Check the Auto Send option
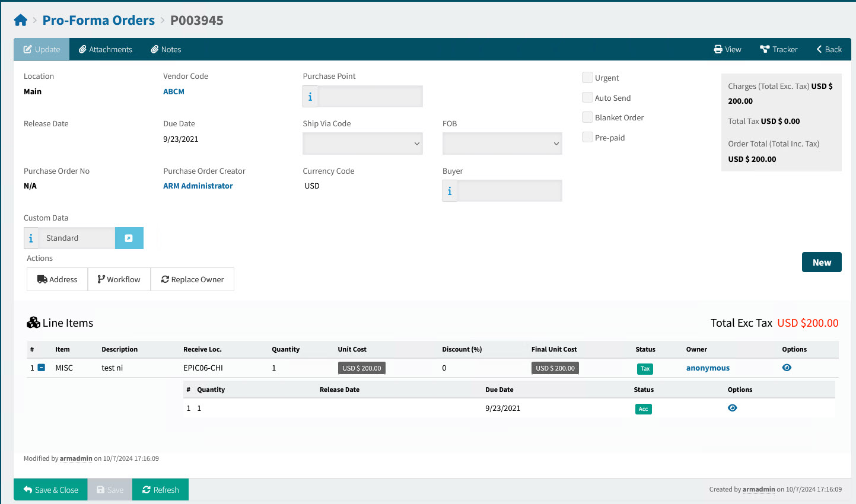The height and width of the screenshot is (504, 856). pyautogui.click(x=587, y=98)
